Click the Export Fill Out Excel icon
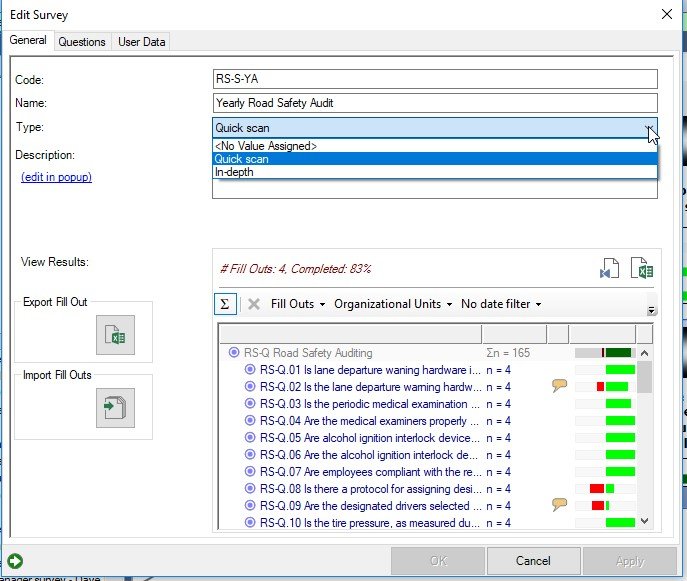Image resolution: width=687 pixels, height=581 pixels. tap(115, 335)
